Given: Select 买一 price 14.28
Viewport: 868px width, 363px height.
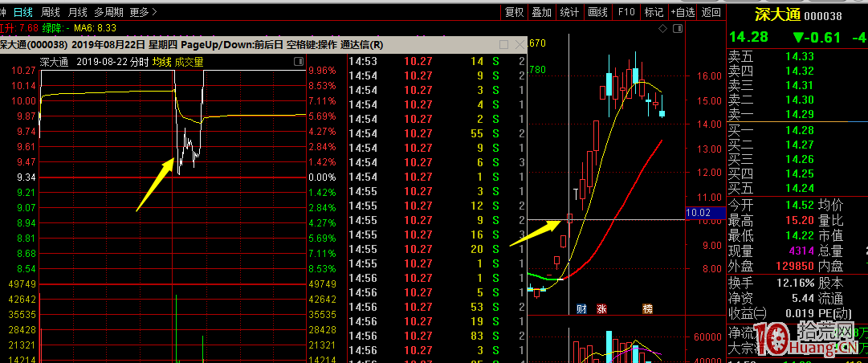Looking at the screenshot, I should [800, 130].
